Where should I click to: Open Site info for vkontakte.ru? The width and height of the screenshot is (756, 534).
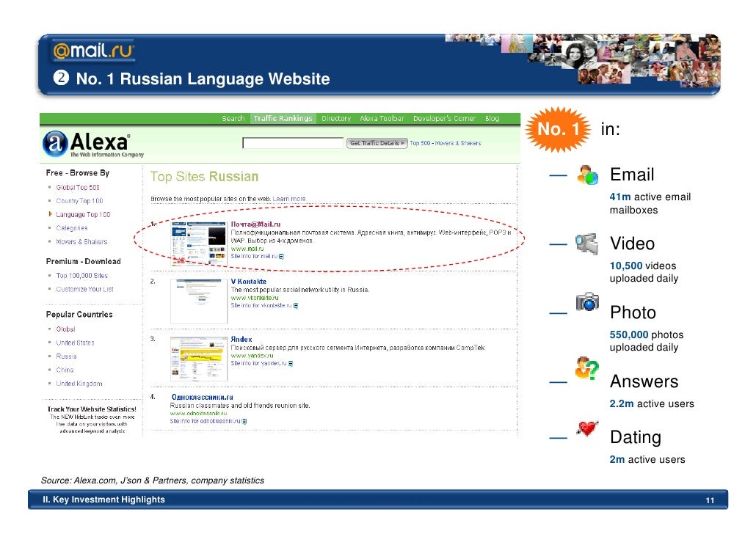coord(261,306)
